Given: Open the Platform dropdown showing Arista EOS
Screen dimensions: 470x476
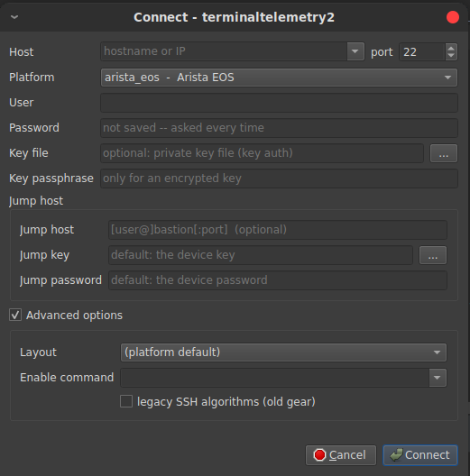Looking at the screenshot, I should (279, 78).
